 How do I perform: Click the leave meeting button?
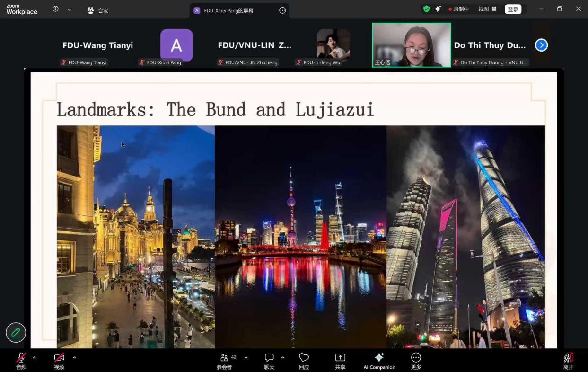pyautogui.click(x=568, y=361)
